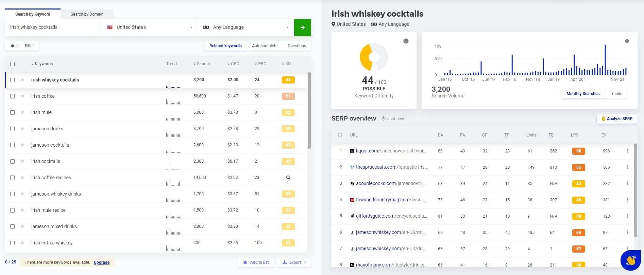
Task: Toggle the Filter switch
Action: [15, 46]
